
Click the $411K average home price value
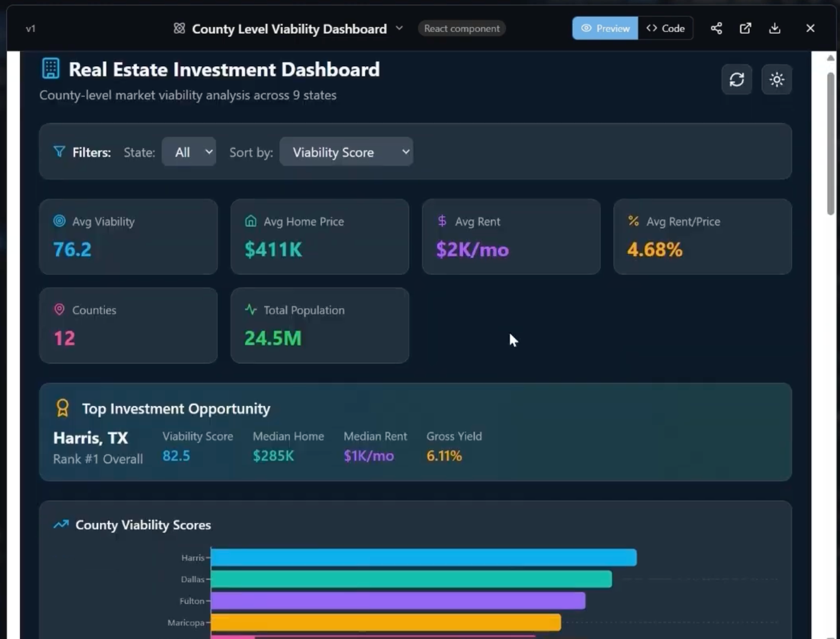pos(273,249)
